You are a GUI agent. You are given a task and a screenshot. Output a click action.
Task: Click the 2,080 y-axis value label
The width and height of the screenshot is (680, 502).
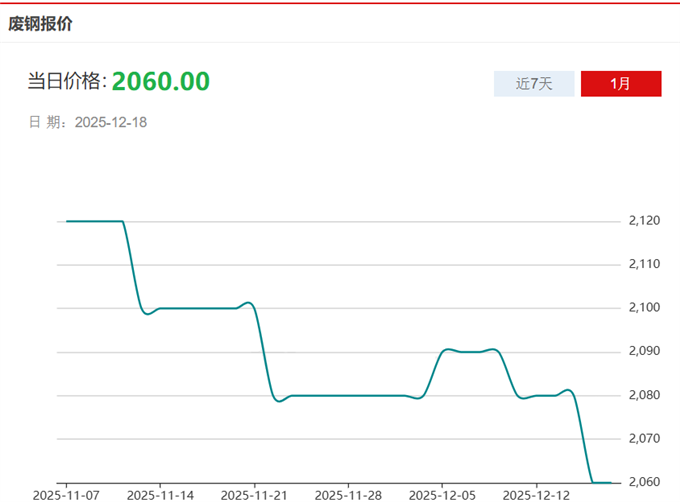[x=645, y=395]
